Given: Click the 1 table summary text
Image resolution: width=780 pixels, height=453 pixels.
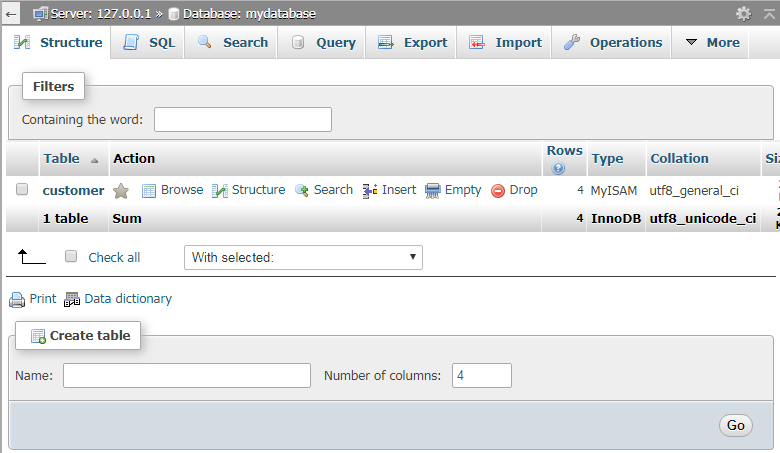Looking at the screenshot, I should pos(65,218).
